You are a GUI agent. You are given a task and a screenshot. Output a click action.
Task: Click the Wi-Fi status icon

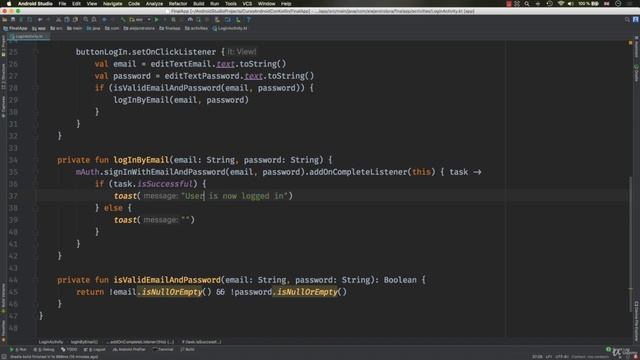(561, 4)
